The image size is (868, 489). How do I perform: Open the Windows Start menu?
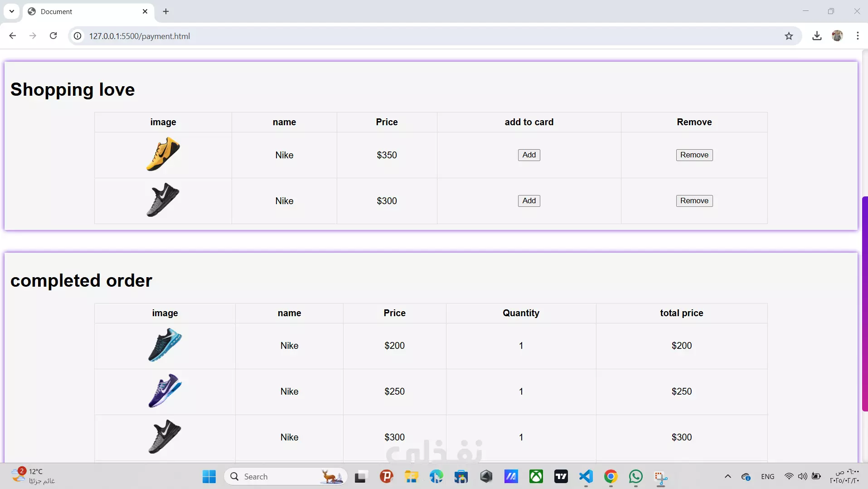[209, 476]
